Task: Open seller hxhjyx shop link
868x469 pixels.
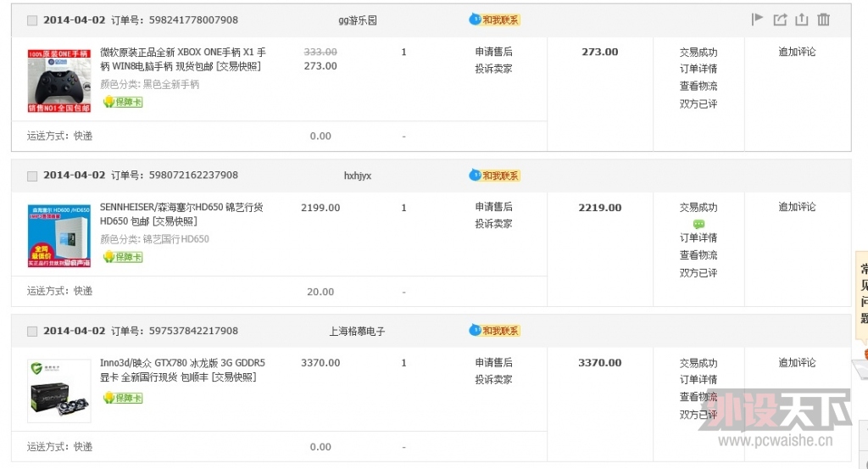Action: 358,176
